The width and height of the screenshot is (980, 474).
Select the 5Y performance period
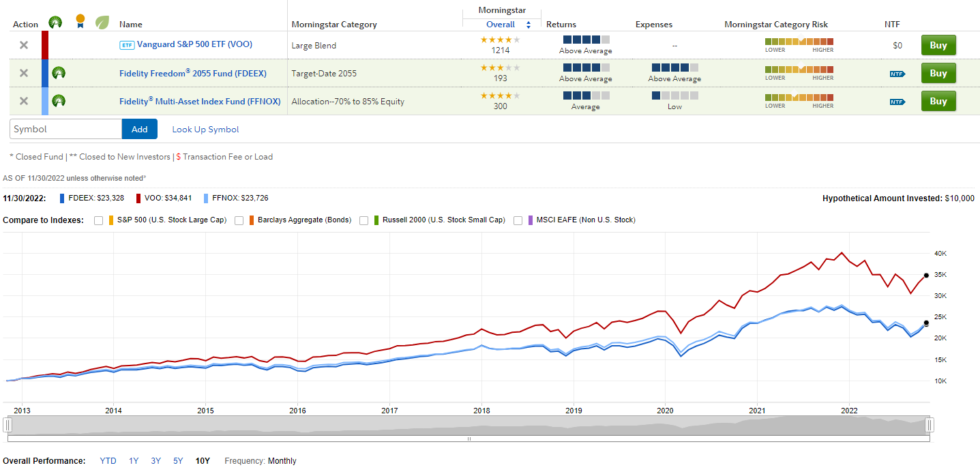tap(178, 461)
